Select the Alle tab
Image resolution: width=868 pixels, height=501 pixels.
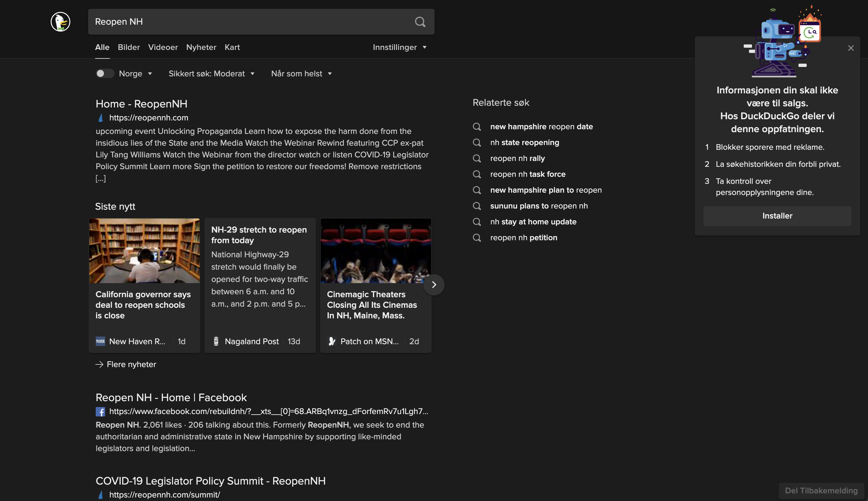click(x=102, y=47)
